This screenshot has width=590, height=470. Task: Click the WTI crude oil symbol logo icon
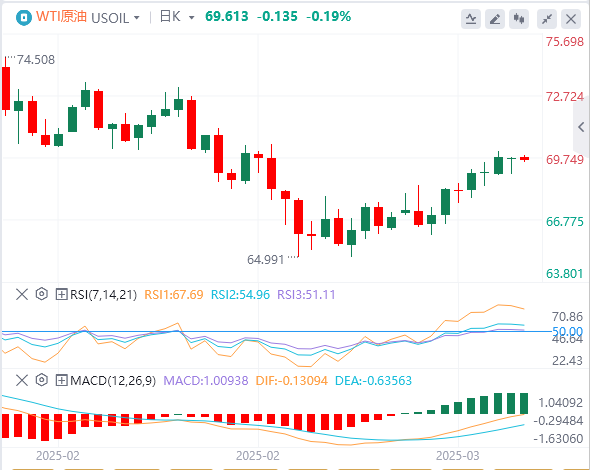coord(24,18)
